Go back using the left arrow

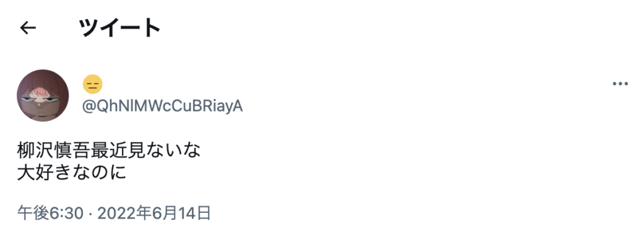[28, 28]
